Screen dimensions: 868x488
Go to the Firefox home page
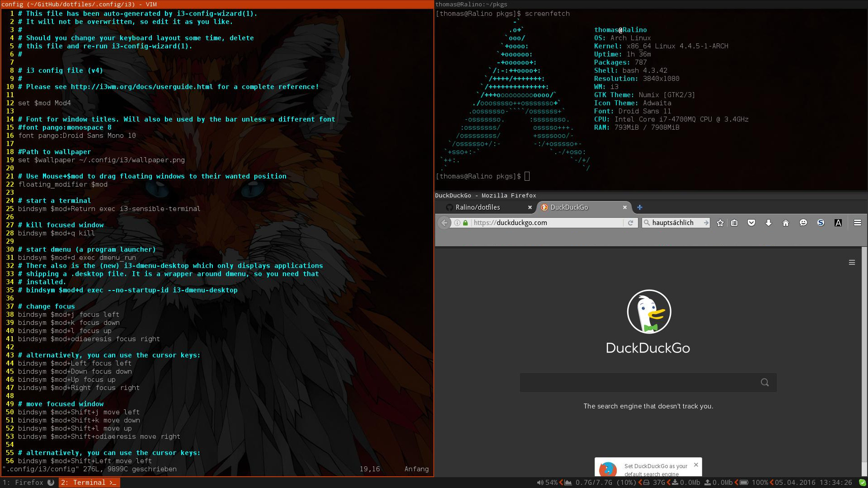pyautogui.click(x=786, y=223)
